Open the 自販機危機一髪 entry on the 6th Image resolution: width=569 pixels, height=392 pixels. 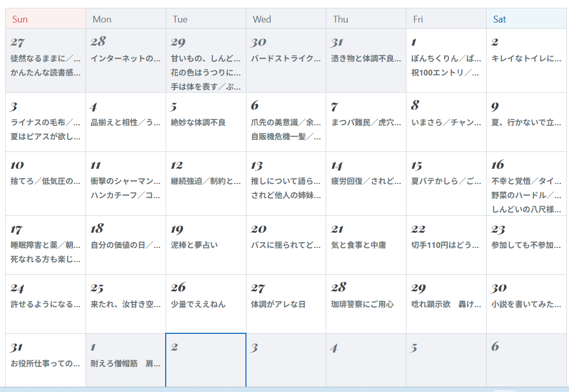point(285,136)
